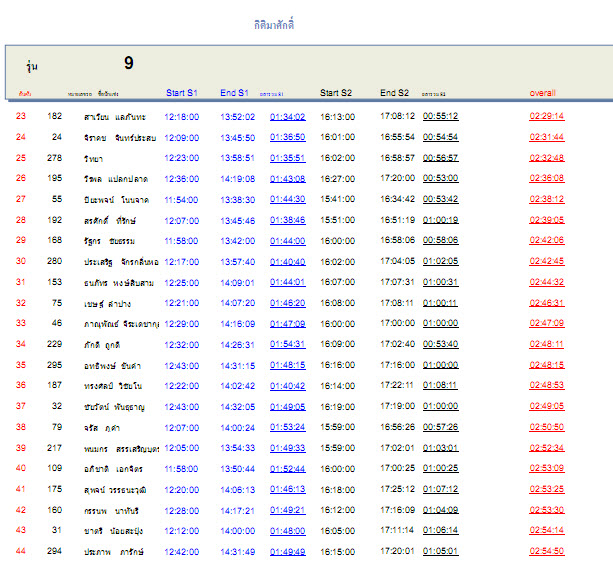
Task: Click the blue 01:40:40 duration link
Action: (287, 261)
